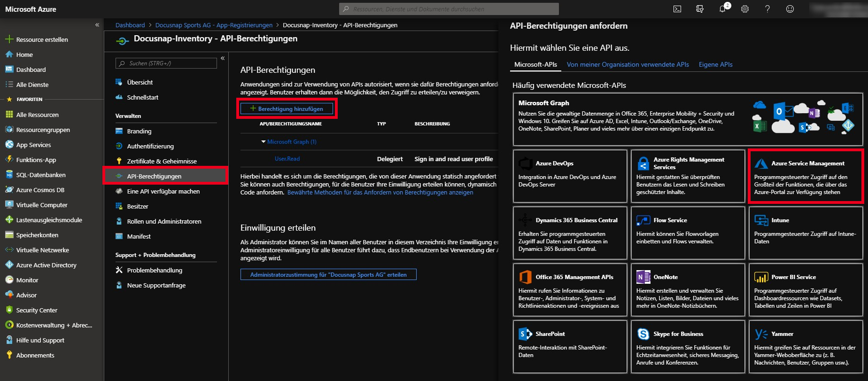The image size is (868, 381).
Task: Switch to Von meiner Organisation verwendete APIs tab
Action: tap(628, 64)
